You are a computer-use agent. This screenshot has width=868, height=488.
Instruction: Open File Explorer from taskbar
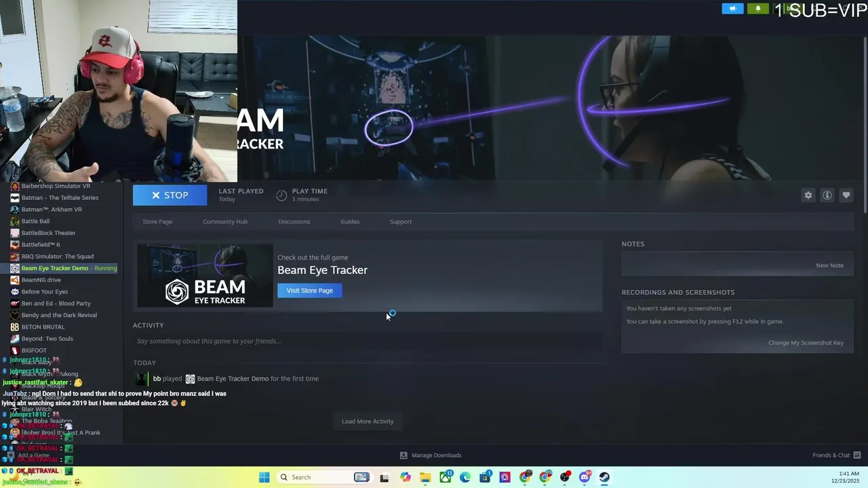(425, 477)
